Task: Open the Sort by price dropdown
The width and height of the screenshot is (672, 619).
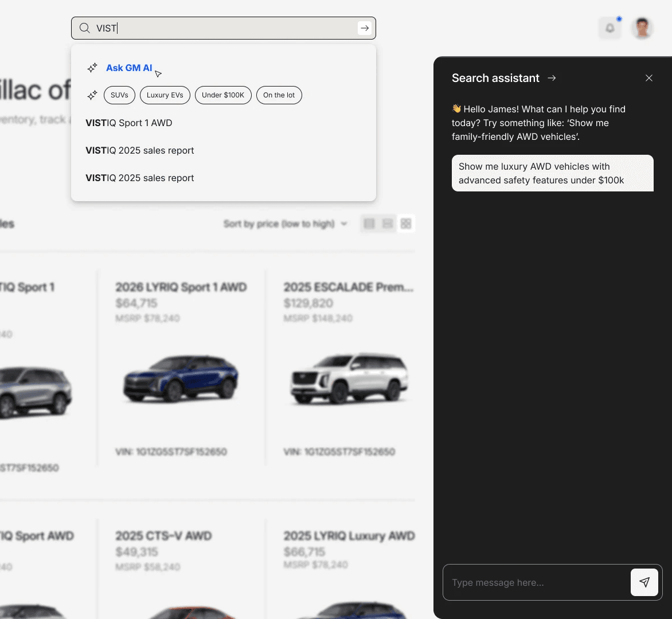Action: click(x=285, y=224)
